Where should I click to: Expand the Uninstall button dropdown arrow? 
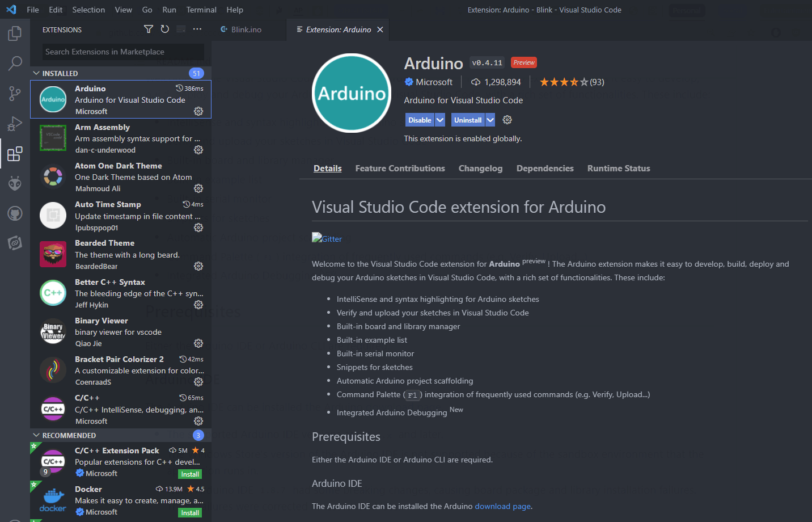[490, 120]
